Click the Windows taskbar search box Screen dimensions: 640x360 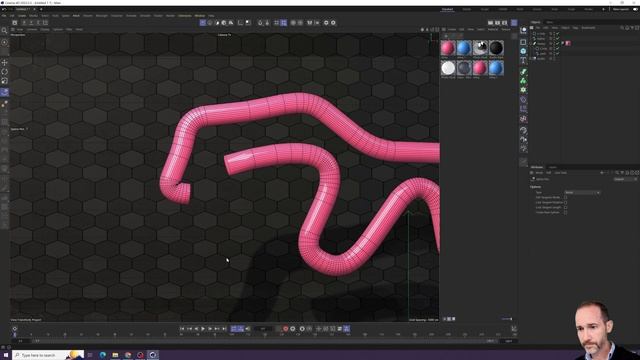pyautogui.click(x=48, y=355)
